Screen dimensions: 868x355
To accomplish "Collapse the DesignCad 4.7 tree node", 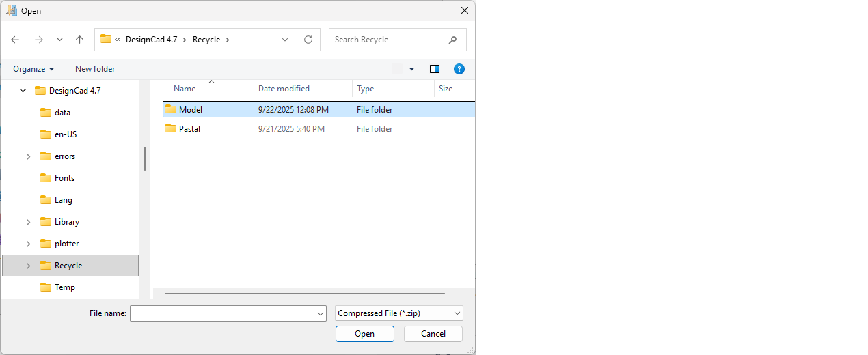I will [x=23, y=91].
